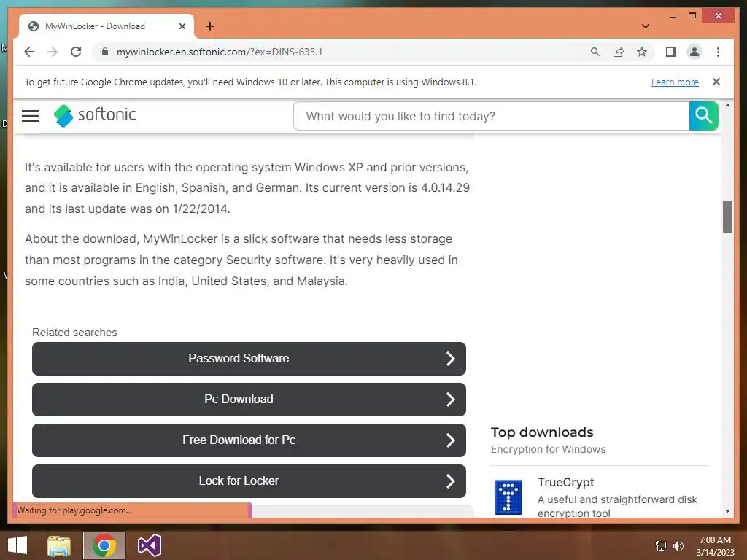The image size is (747, 560).
Task: Open Chrome side panel
Action: [671, 52]
